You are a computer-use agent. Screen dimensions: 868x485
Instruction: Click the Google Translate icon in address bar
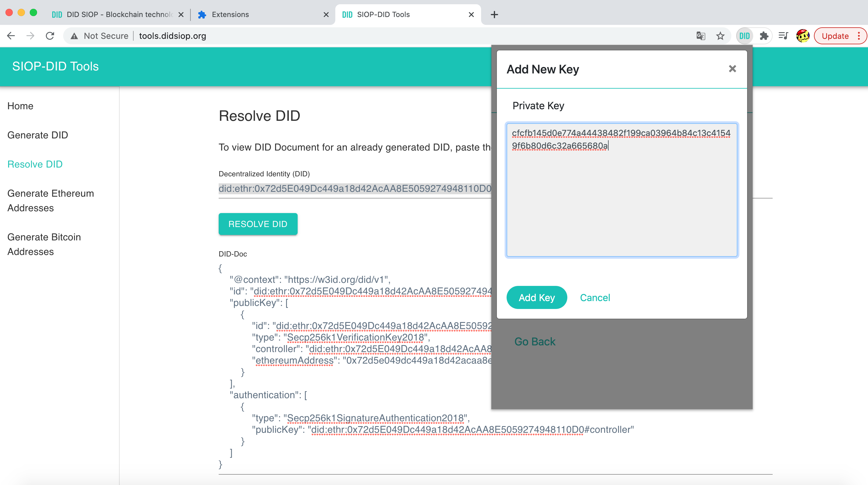[x=701, y=36]
